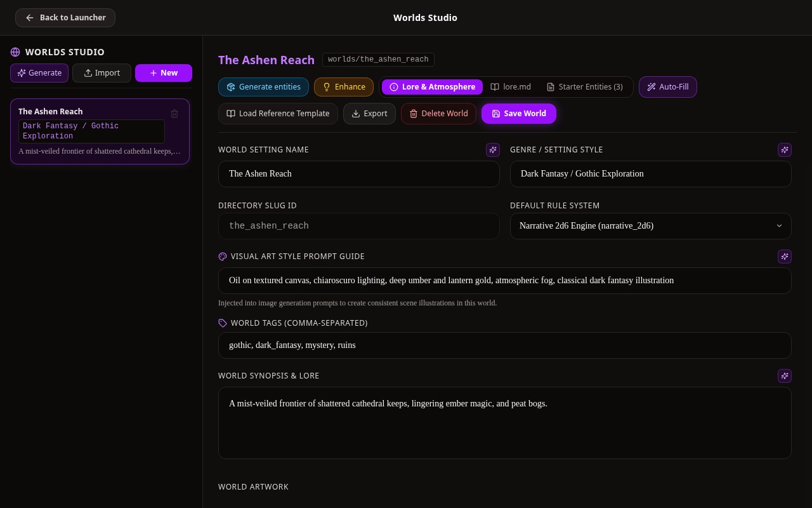
Task: Click the sparkle icon for World Synopsis & Lore
Action: [x=785, y=376]
